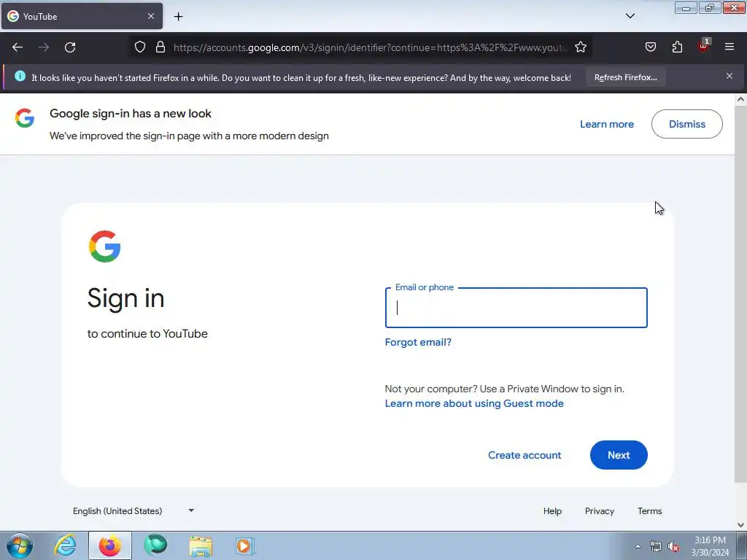The image size is (747, 560).
Task: Open Windows Explorer from the taskbar
Action: pos(201,545)
